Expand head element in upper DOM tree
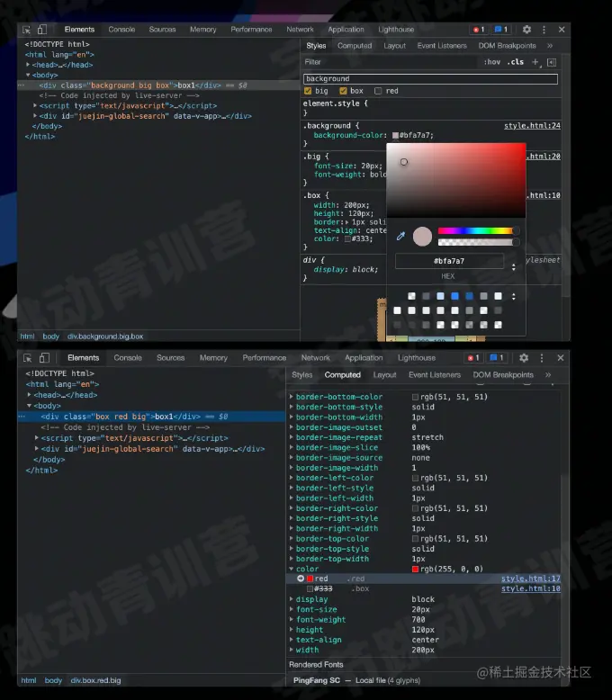Screen dimensions: 612x700 coord(28,65)
